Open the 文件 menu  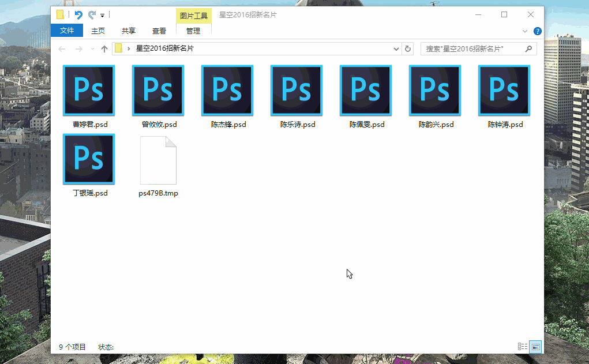coord(67,31)
